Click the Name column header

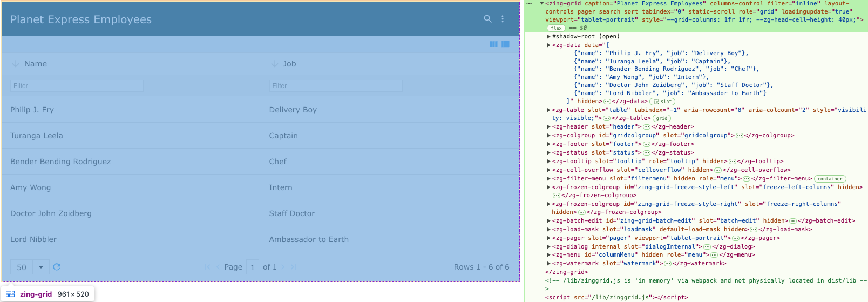point(131,64)
